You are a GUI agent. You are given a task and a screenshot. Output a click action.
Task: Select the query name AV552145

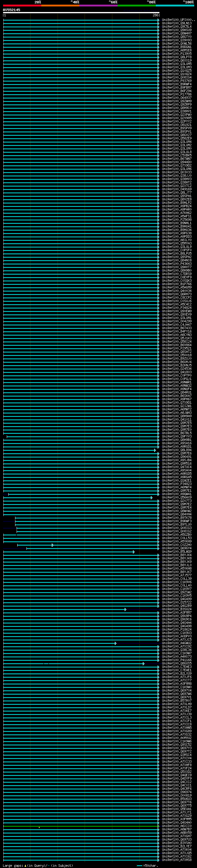tap(11, 10)
